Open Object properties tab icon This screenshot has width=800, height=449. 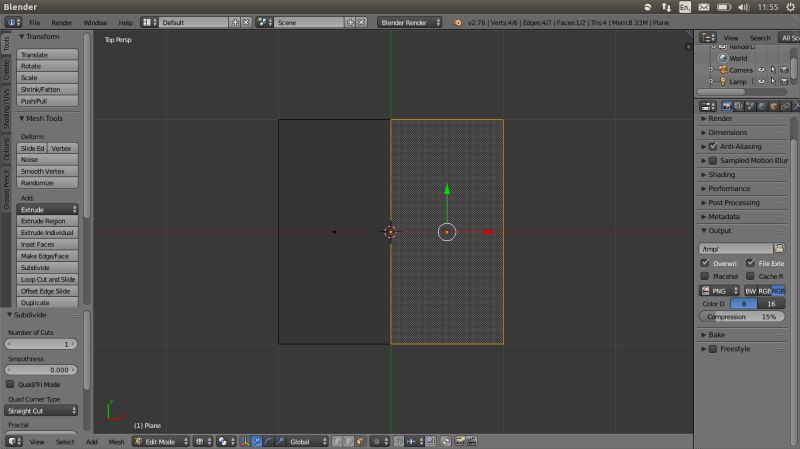tap(773, 106)
